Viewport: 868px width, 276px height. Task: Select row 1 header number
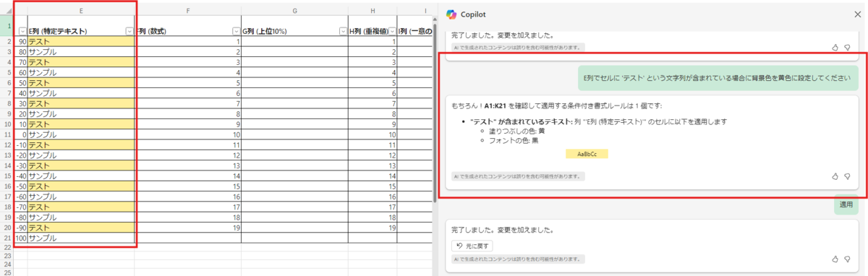(x=7, y=26)
